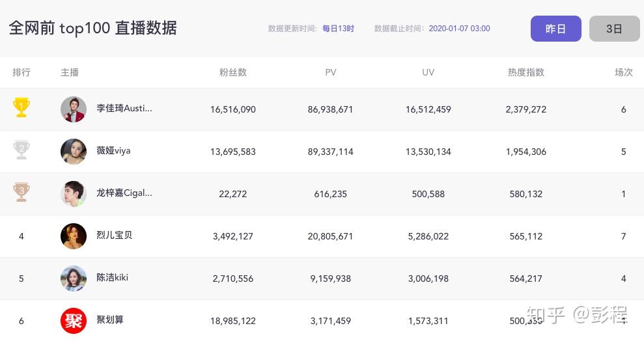Image resolution: width=644 pixels, height=341 pixels.
Task: Sort by 粉丝数 column header
Action: click(233, 72)
